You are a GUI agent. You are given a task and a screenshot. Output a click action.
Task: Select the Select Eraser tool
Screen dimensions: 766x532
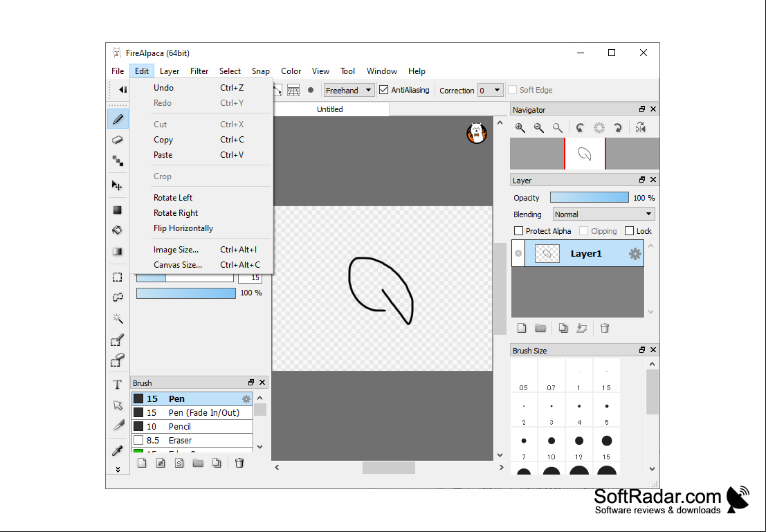[118, 360]
